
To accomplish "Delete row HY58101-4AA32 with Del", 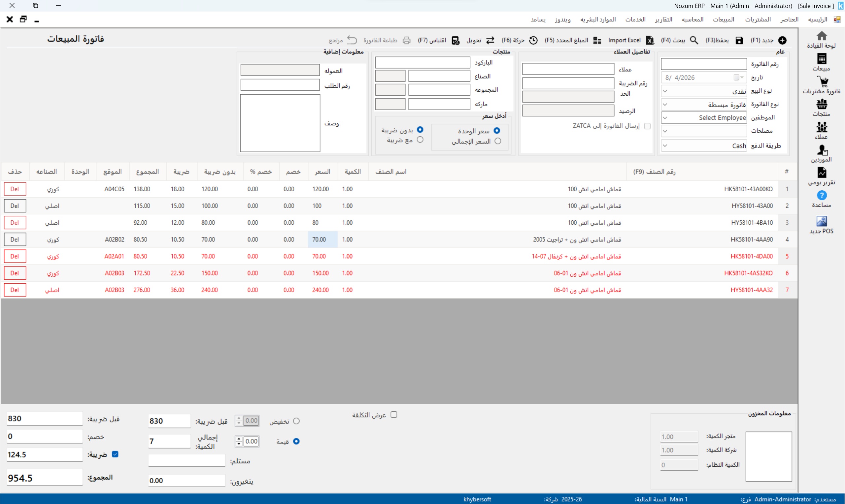I will click(15, 290).
